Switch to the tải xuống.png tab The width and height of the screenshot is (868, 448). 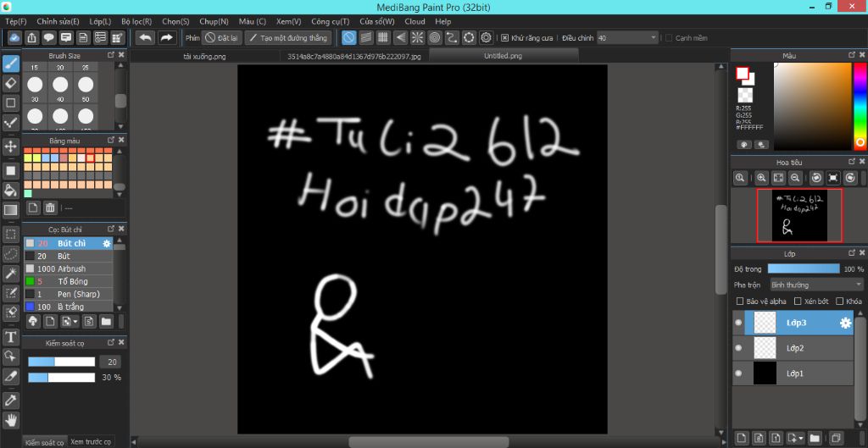click(204, 56)
